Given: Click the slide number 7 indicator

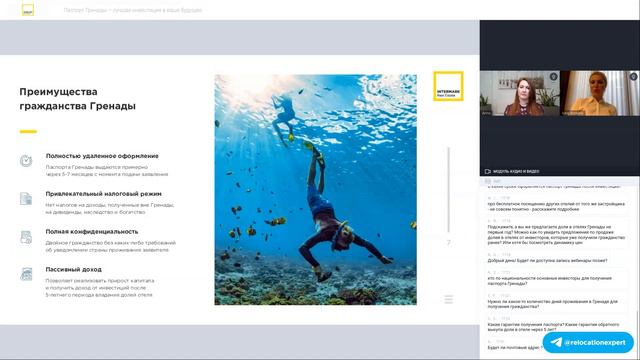Looking at the screenshot, I should tap(449, 243).
